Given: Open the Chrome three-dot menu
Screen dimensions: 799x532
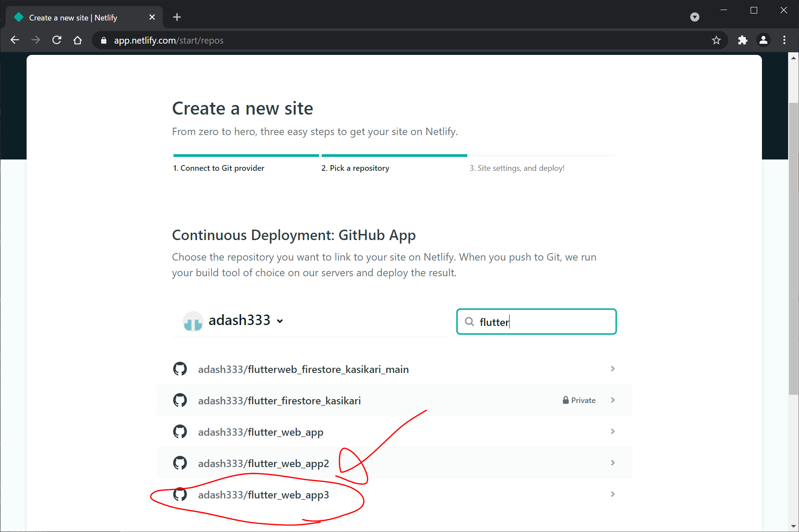Looking at the screenshot, I should 784,40.
